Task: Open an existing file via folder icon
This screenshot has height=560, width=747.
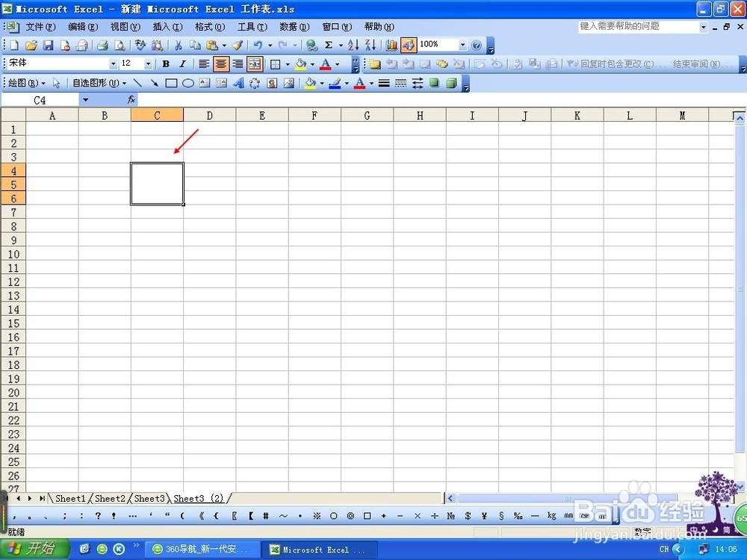Action: (31, 46)
